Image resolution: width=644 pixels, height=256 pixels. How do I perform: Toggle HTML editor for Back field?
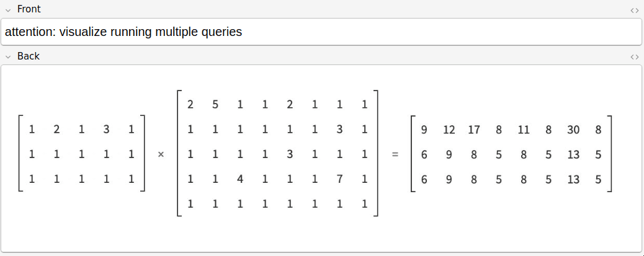[x=634, y=57]
